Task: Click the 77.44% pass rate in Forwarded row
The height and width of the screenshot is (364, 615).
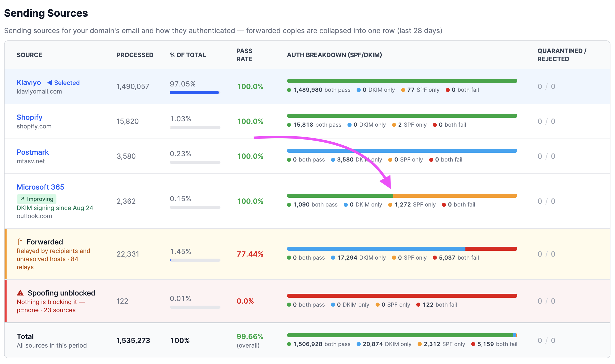Action: [250, 254]
